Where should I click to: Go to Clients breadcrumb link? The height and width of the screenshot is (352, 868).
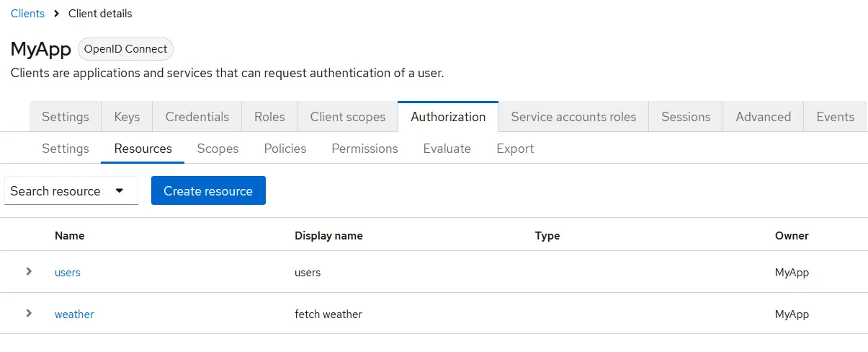tap(27, 14)
